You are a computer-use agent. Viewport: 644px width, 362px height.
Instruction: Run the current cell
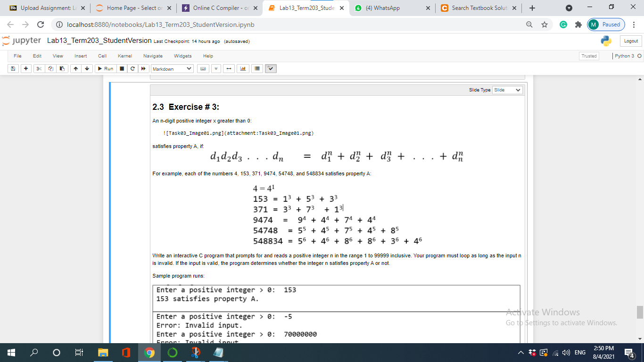click(105, 68)
